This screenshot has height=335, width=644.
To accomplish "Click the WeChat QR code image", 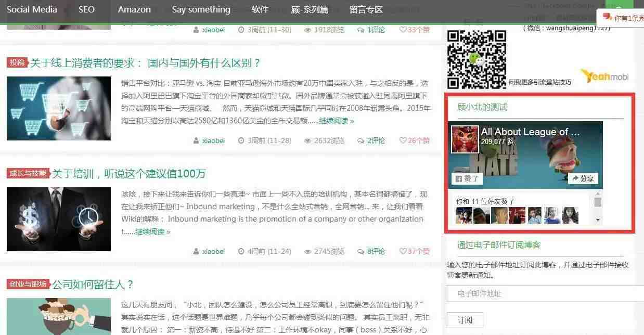I will click(x=477, y=59).
